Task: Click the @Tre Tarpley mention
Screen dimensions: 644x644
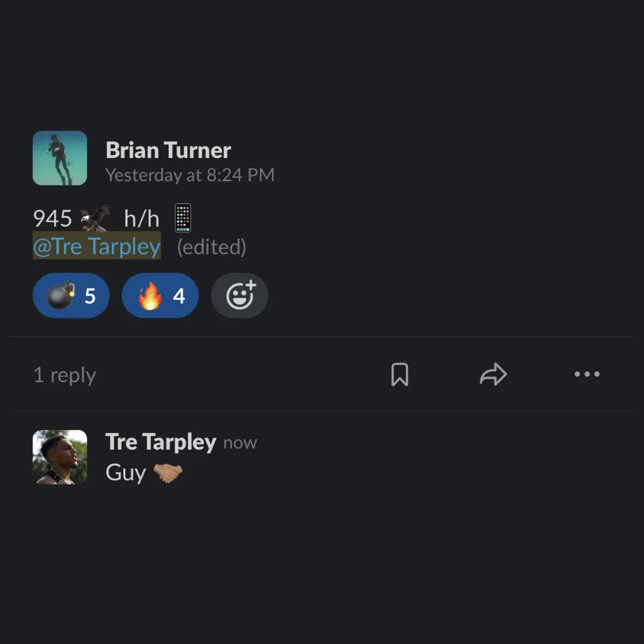Action: point(97,246)
